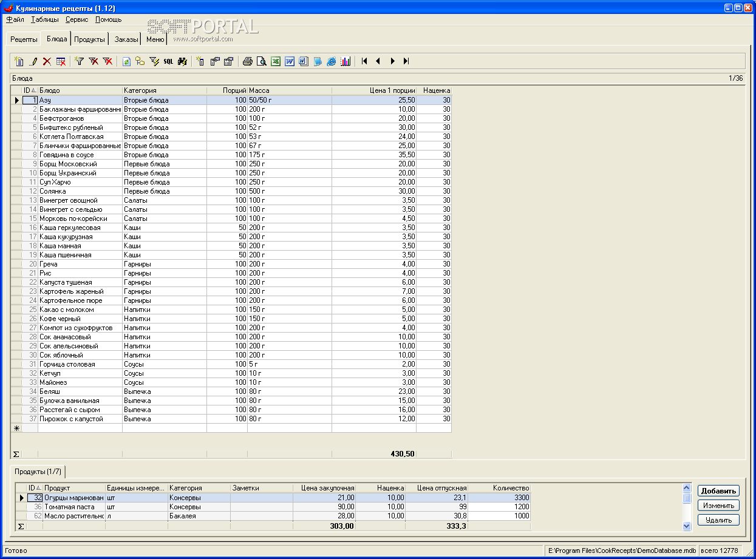Click the lightning funnel quick filter icon
The height and width of the screenshot is (559, 756).
(154, 61)
